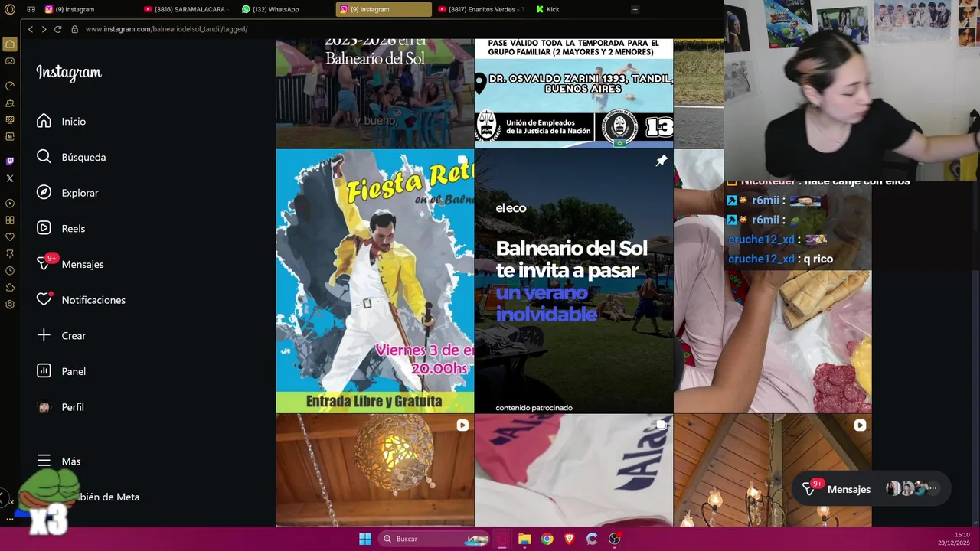The image size is (980, 551).
Task: Launch Brave browser from taskbar
Action: pyautogui.click(x=569, y=539)
